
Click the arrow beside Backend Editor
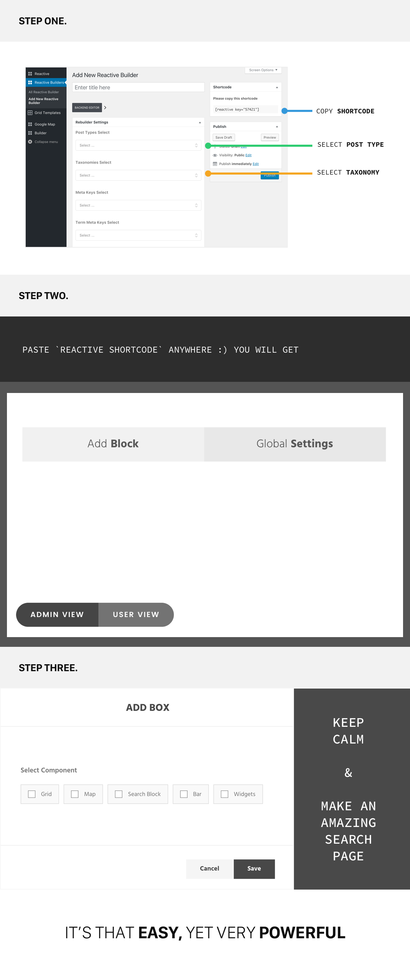(x=105, y=108)
